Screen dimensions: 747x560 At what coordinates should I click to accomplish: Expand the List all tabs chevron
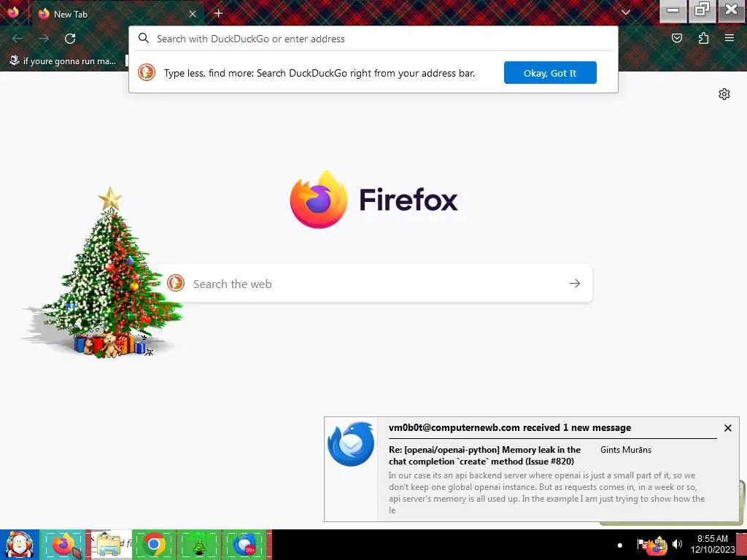click(x=625, y=13)
